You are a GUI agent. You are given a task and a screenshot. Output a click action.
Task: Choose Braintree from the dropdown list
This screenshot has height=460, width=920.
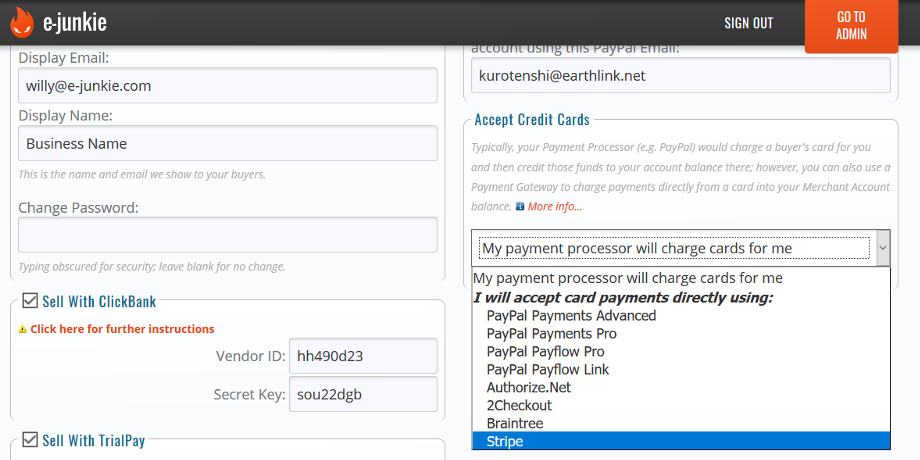point(515,423)
